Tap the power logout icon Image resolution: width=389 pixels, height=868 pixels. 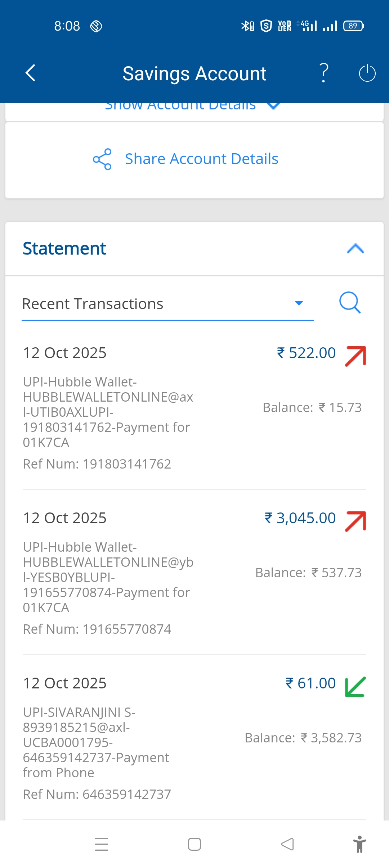(367, 73)
